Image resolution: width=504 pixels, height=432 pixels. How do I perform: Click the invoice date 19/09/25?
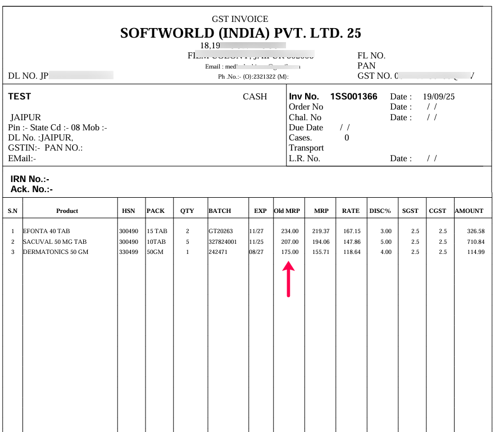pos(438,97)
